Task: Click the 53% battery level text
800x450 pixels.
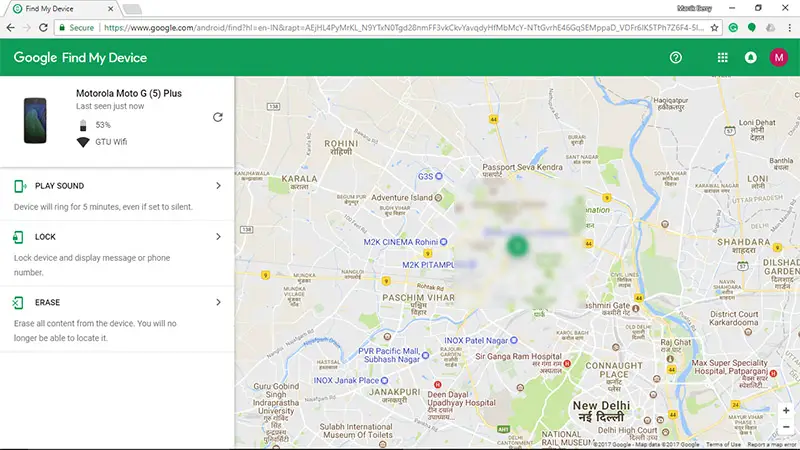Action: 103,125
